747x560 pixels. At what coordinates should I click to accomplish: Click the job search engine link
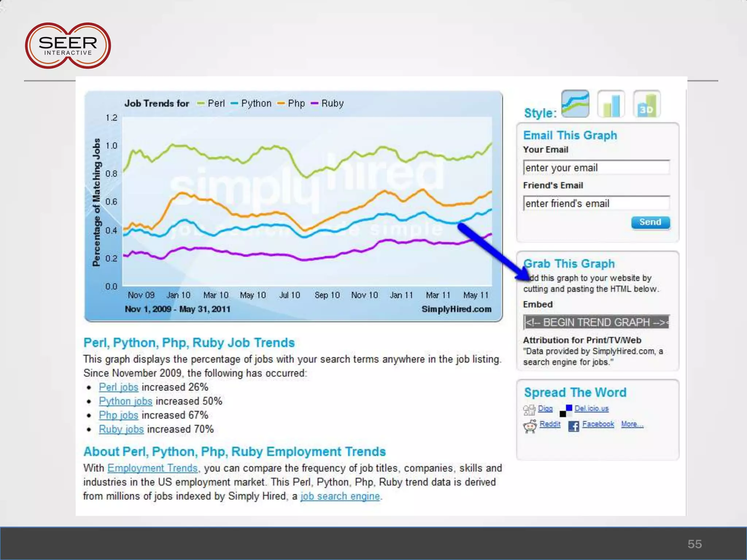[340, 496]
